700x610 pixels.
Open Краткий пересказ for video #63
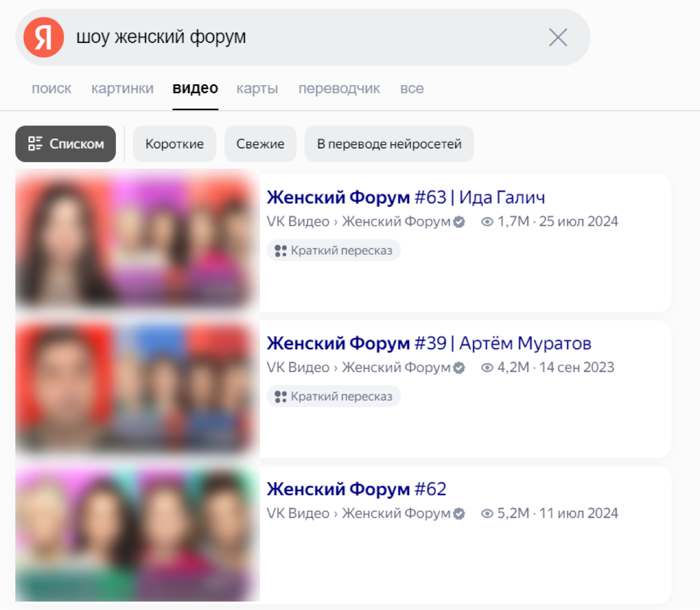[333, 251]
